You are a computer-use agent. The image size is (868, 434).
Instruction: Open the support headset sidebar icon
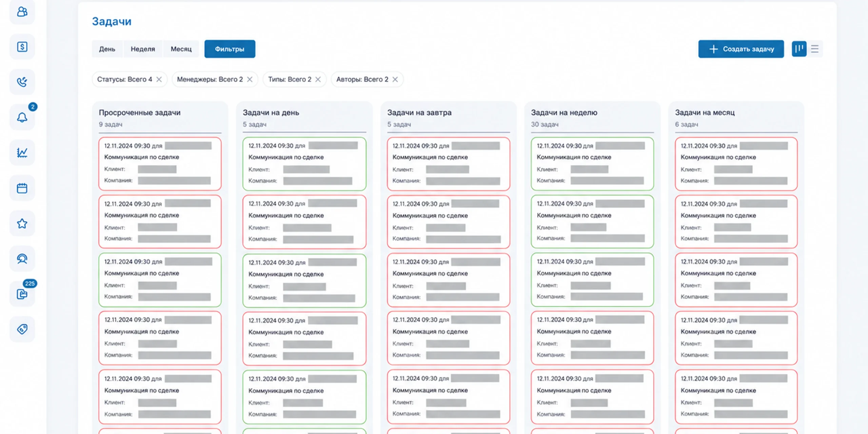[22, 259]
